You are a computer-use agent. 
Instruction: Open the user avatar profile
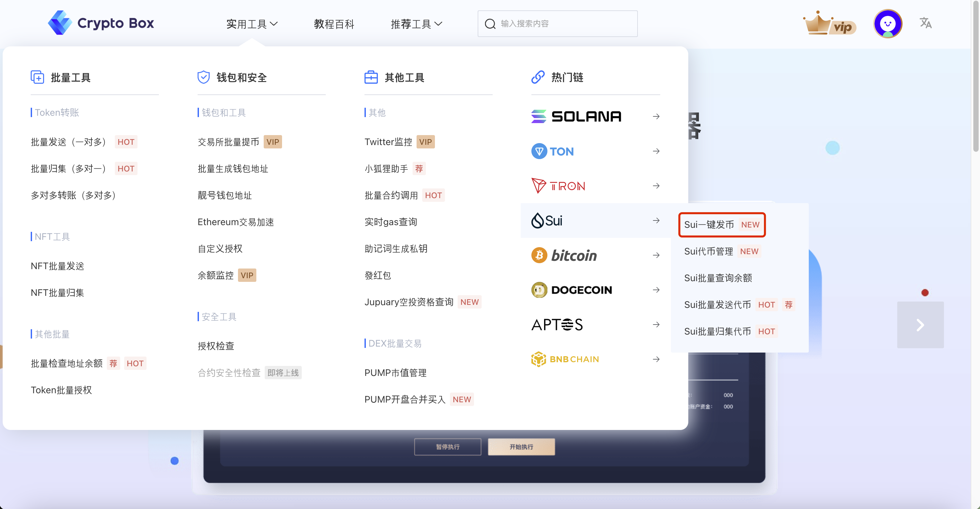(888, 24)
